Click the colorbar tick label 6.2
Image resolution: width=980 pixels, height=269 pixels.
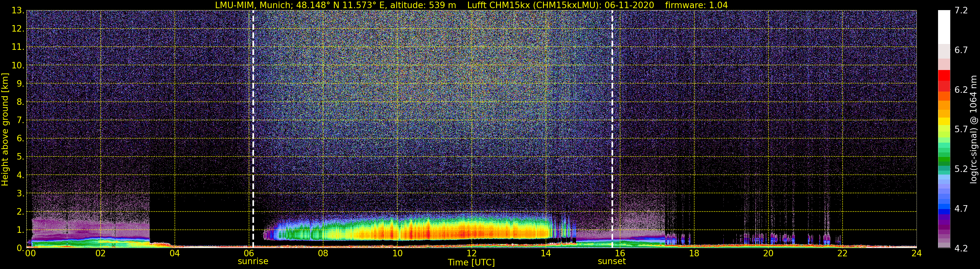pyautogui.click(x=961, y=90)
